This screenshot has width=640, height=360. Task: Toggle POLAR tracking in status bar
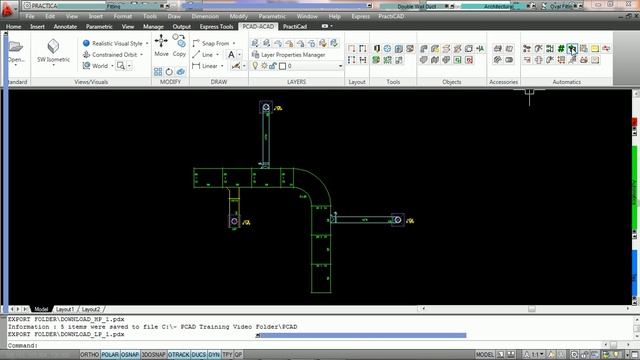point(110,355)
